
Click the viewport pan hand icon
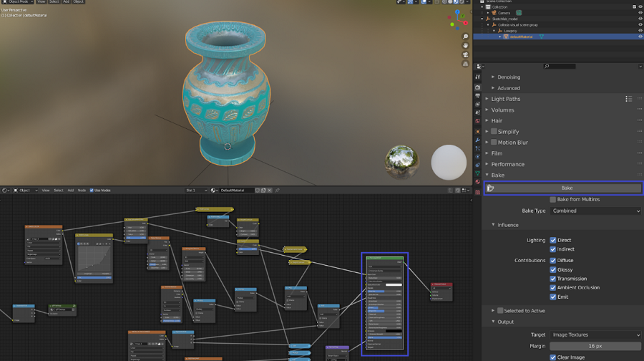coord(465,46)
